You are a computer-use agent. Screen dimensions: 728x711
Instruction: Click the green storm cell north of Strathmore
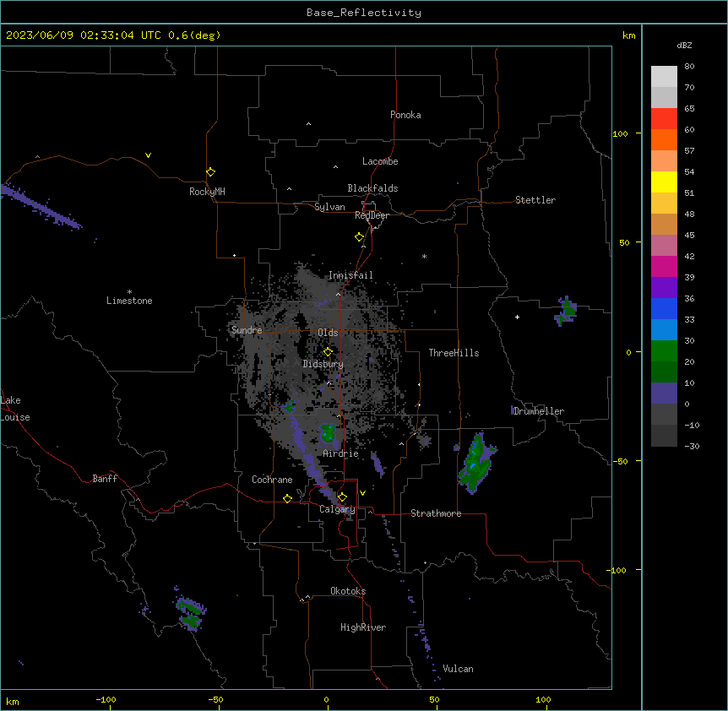[x=476, y=463]
